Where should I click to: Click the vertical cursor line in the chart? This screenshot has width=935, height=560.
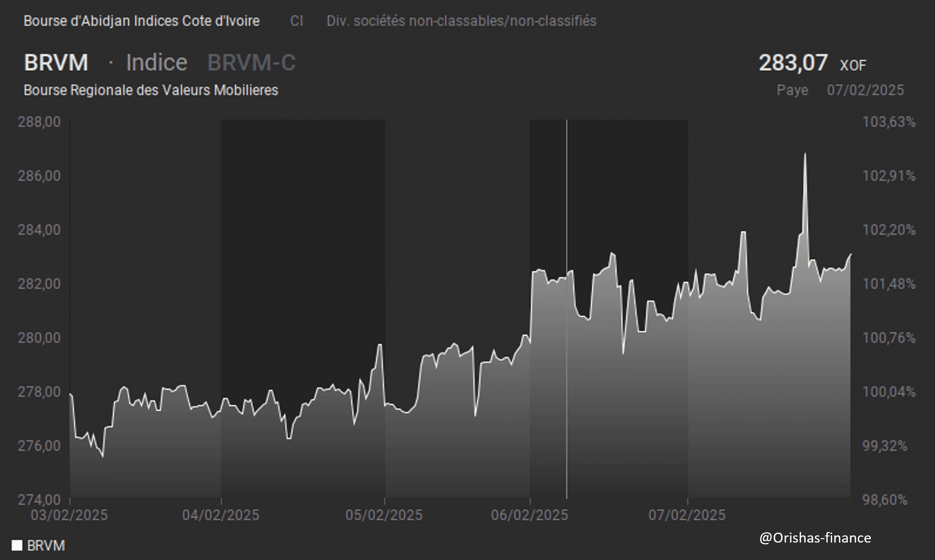tap(566, 310)
